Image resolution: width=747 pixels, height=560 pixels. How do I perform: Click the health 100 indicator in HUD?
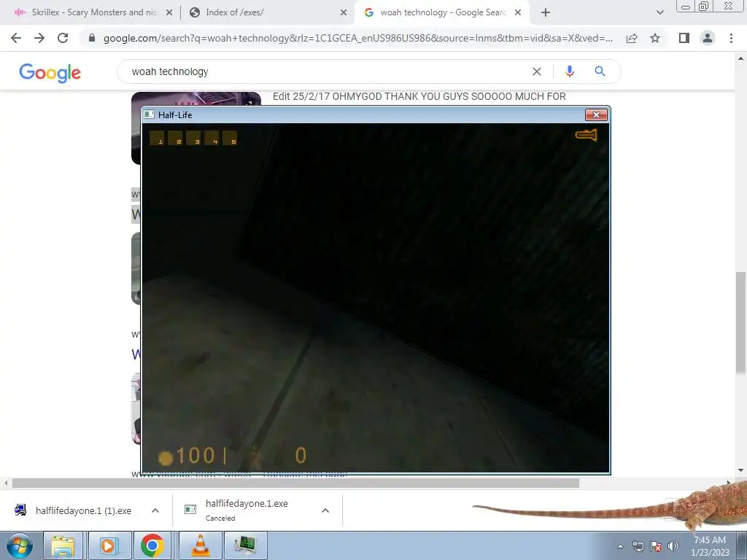click(x=188, y=456)
